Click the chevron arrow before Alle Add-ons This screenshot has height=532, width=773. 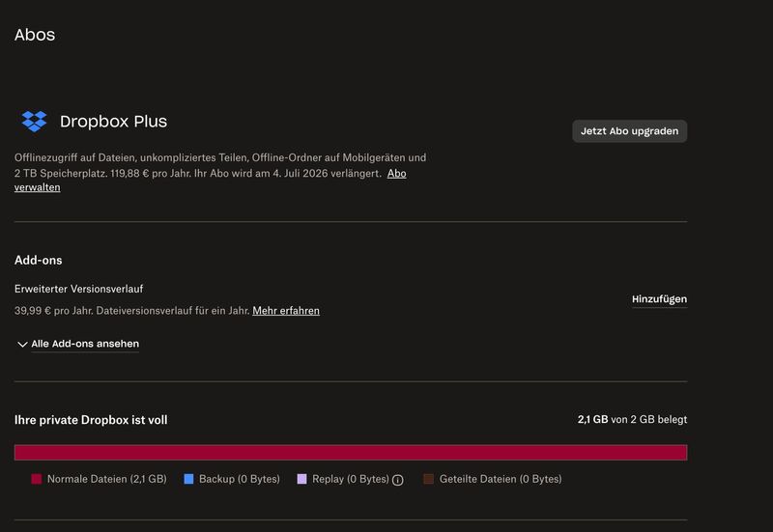click(x=22, y=345)
